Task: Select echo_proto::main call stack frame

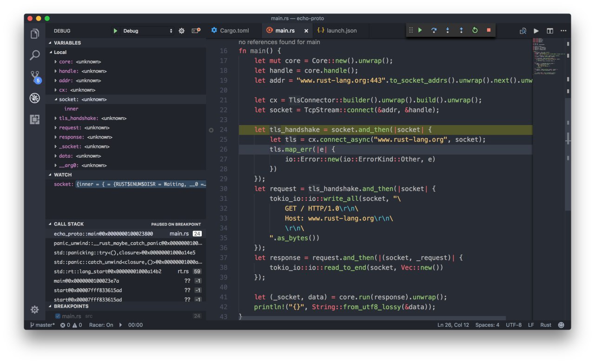Action: (126, 234)
